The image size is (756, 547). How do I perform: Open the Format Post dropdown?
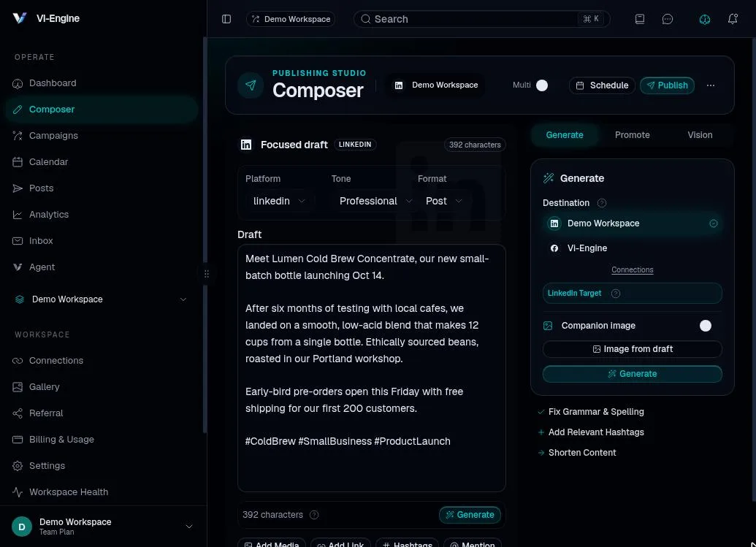pos(443,201)
